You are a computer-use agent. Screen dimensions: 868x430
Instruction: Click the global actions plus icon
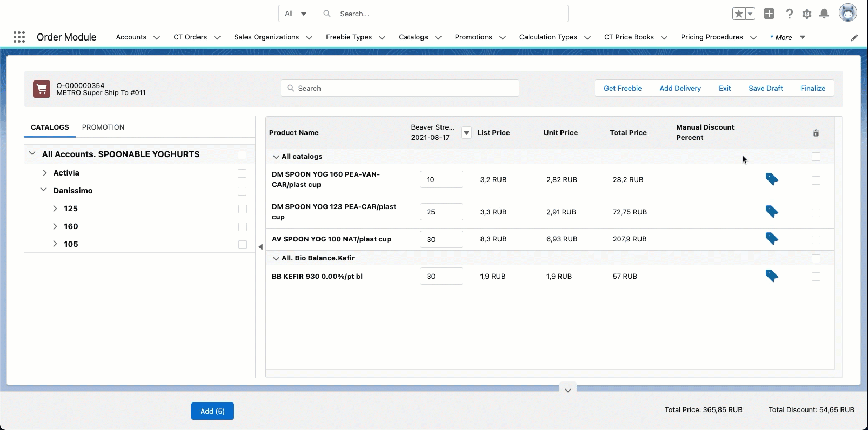pos(769,14)
